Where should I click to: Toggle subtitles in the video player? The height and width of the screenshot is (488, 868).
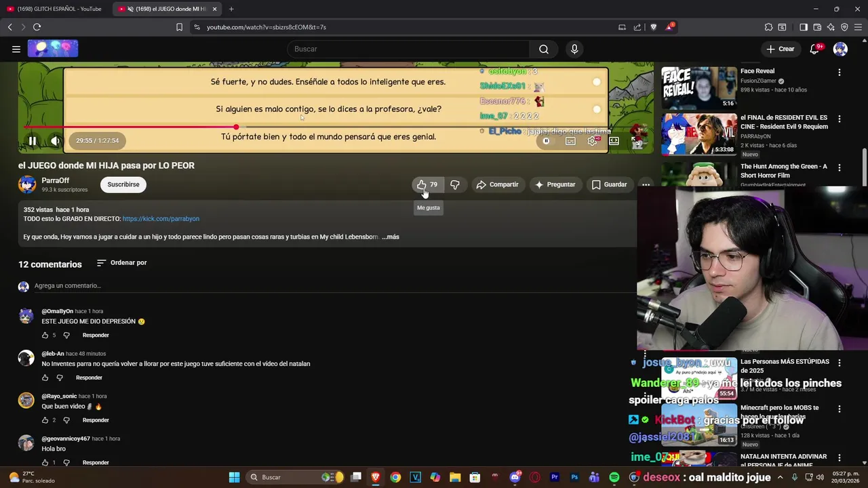click(570, 141)
